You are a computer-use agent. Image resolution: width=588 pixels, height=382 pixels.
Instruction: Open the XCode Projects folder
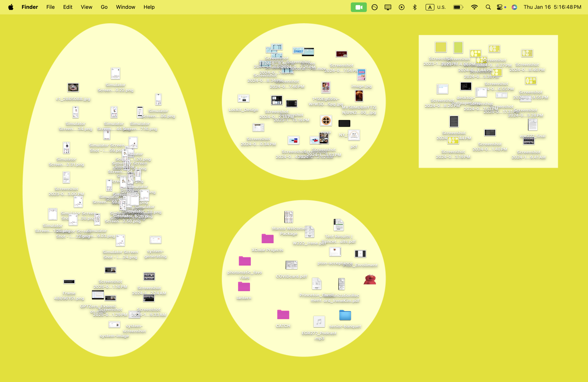coord(267,239)
